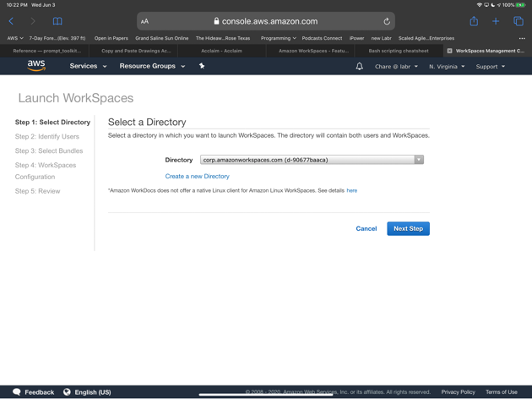Click the Next Step button
Image resolution: width=532 pixels, height=399 pixels.
click(x=408, y=228)
